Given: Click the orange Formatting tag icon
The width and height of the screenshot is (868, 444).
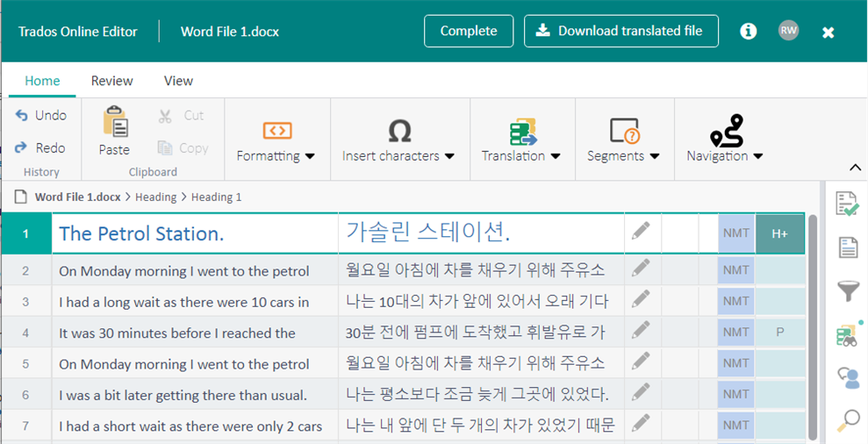Looking at the screenshot, I should (x=277, y=131).
